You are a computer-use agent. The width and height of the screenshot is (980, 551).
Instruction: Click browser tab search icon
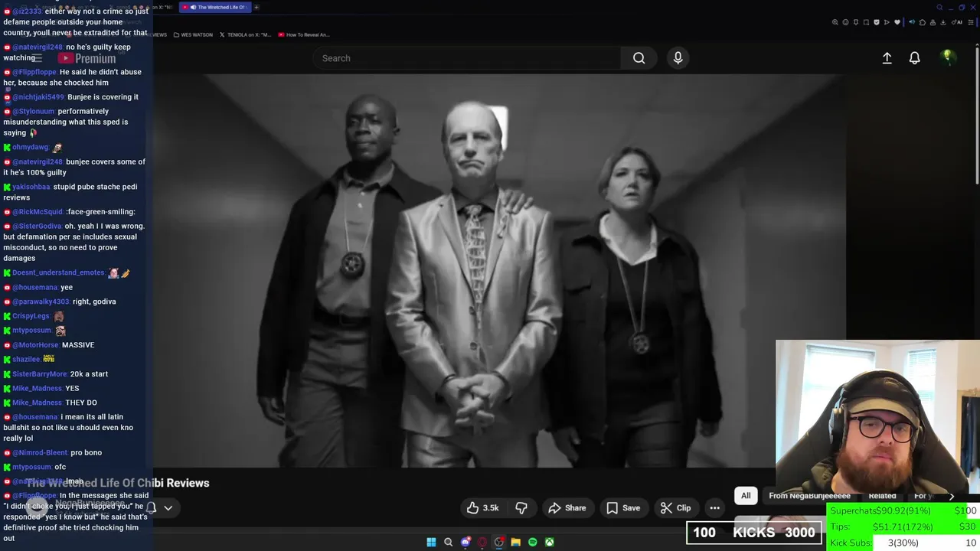tap(939, 8)
